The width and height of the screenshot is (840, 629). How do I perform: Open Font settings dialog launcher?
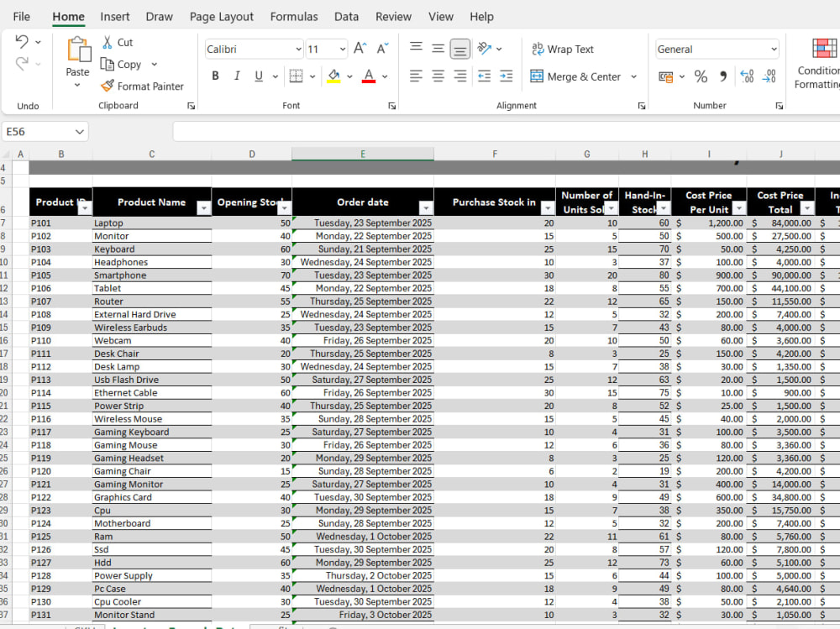[x=392, y=106]
